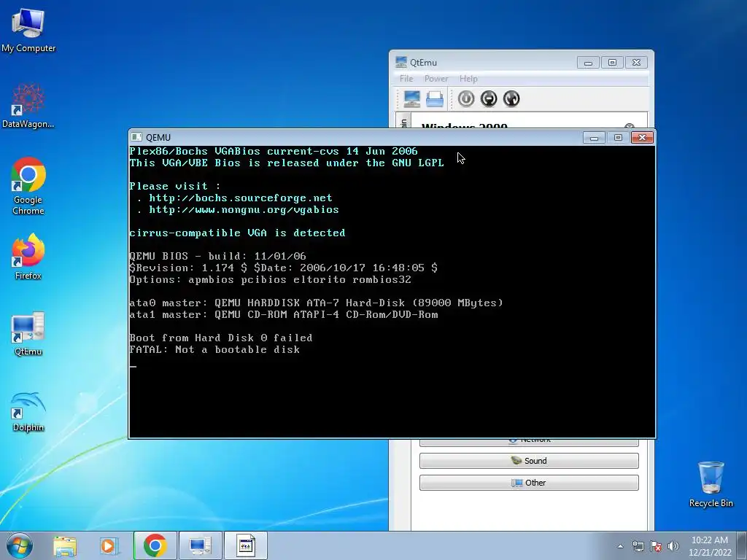Screen dimensions: 747x560
Task: Open the Help menu in QtEmu
Action: tap(468, 79)
